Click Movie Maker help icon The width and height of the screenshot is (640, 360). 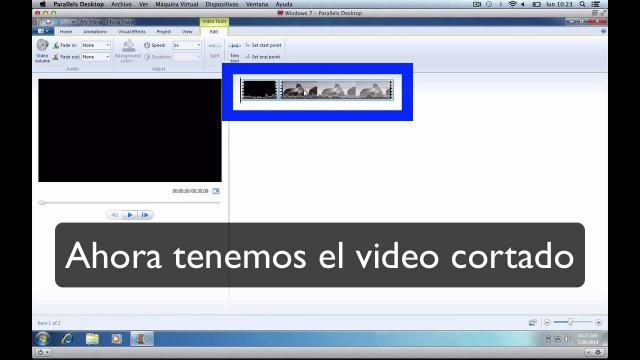click(603, 31)
